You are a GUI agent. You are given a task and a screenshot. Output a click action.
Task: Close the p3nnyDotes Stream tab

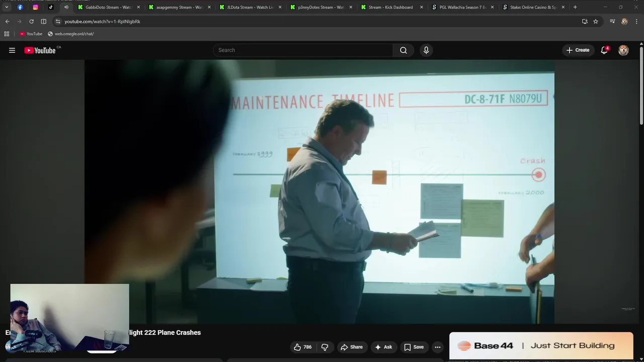pos(351,7)
